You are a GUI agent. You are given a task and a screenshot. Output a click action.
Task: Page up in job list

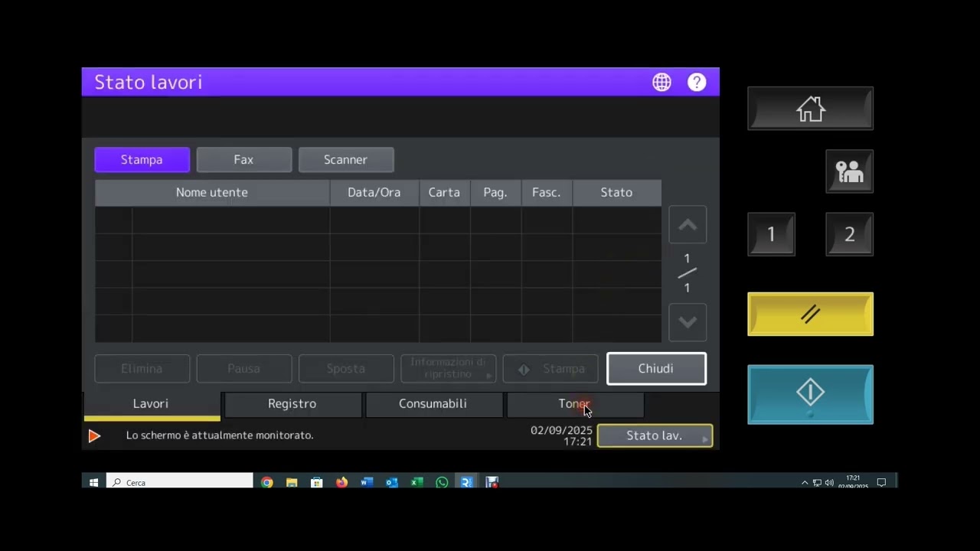click(688, 225)
